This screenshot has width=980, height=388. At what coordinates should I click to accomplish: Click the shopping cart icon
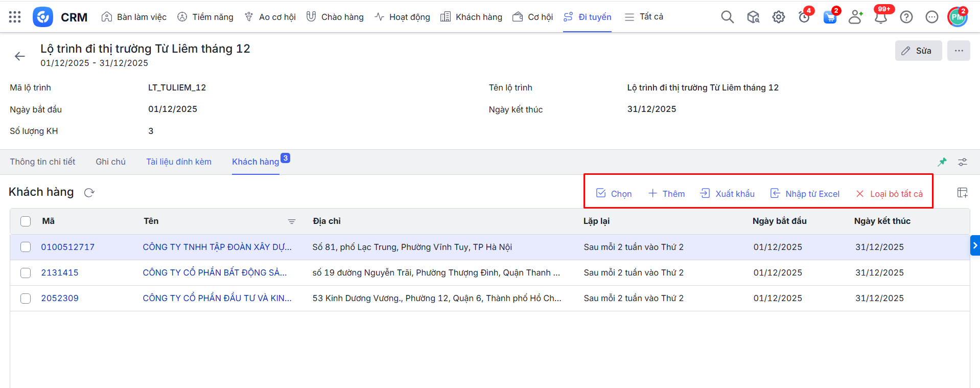coord(830,17)
